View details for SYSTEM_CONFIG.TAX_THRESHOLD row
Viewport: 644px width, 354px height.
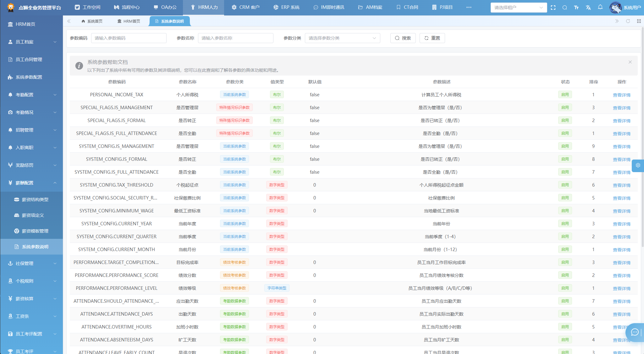click(x=621, y=185)
